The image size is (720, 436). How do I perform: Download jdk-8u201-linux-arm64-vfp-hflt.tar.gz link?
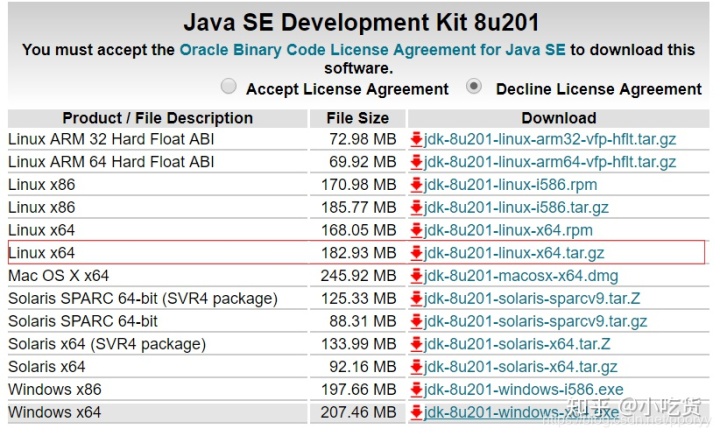pos(550,162)
